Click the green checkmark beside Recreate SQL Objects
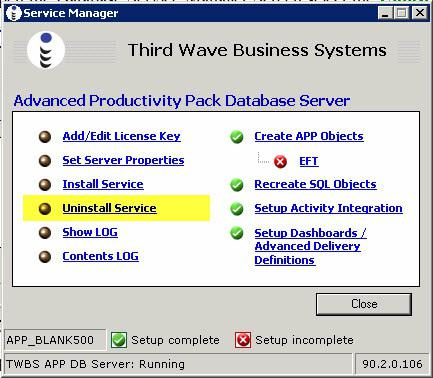 coord(237,185)
